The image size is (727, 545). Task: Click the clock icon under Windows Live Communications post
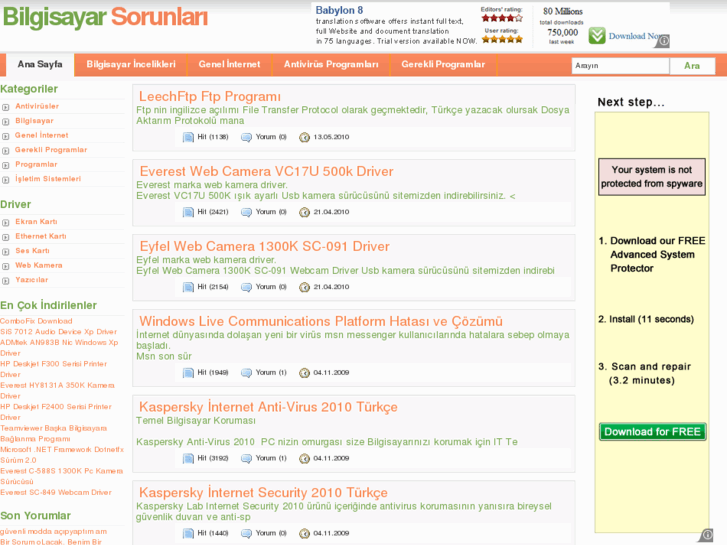(304, 372)
